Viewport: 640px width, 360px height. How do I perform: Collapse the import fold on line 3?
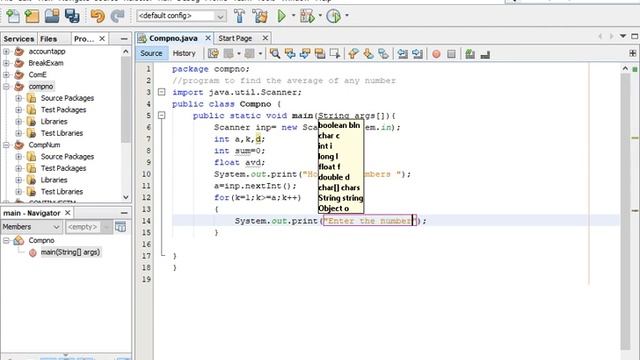pos(162,92)
